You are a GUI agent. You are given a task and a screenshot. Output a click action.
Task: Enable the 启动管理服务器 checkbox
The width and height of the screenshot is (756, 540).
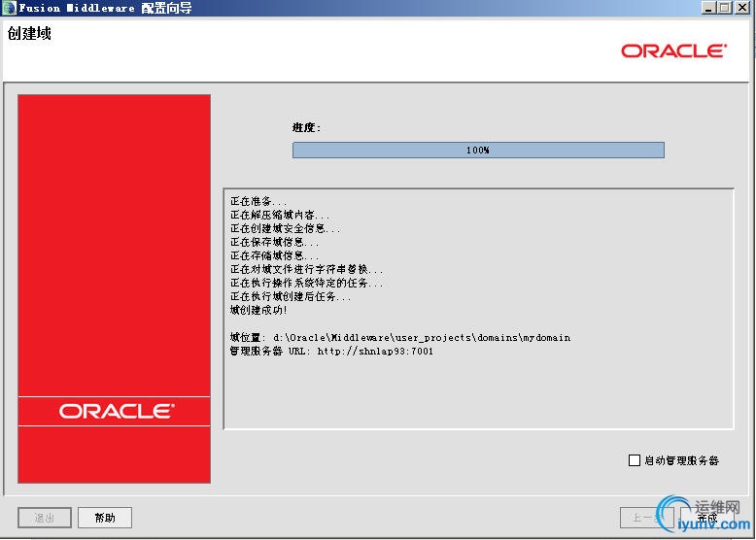[x=634, y=460]
